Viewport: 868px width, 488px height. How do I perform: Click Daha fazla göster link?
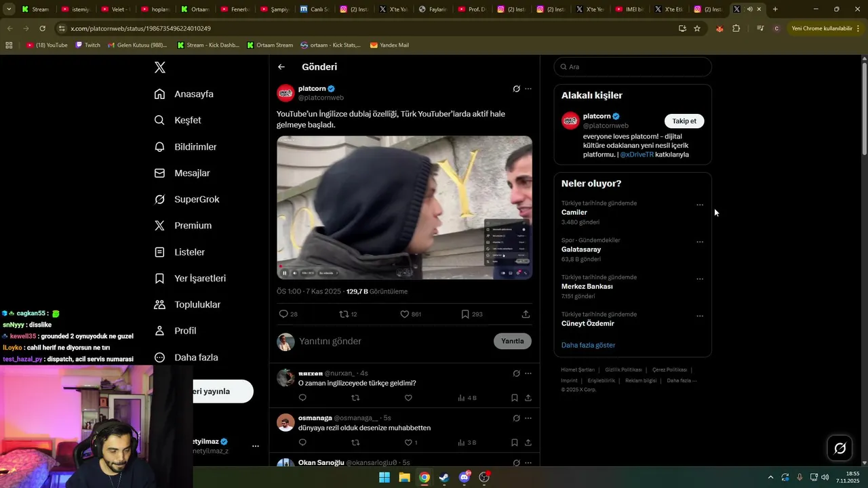[x=589, y=345]
